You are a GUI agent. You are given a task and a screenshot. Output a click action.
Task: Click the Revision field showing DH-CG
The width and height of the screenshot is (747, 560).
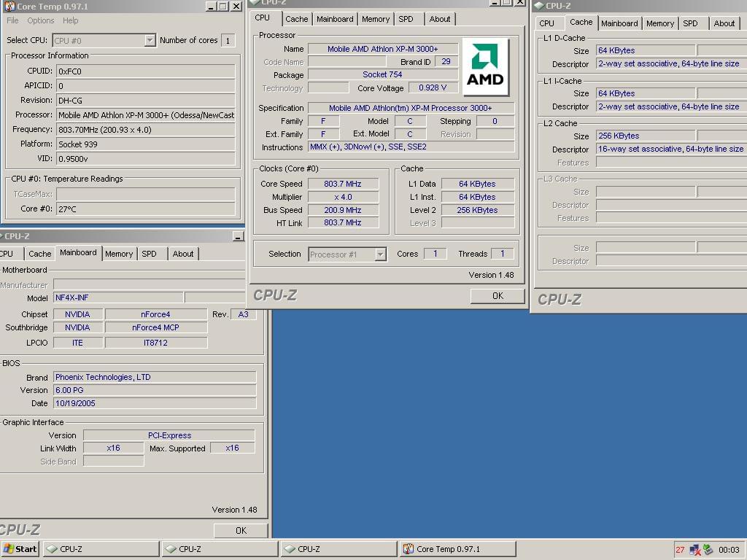click(146, 101)
